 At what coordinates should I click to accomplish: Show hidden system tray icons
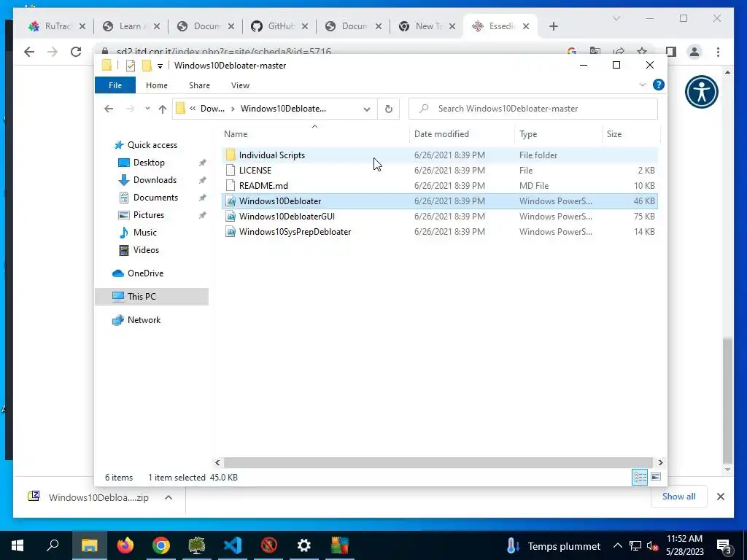617,545
